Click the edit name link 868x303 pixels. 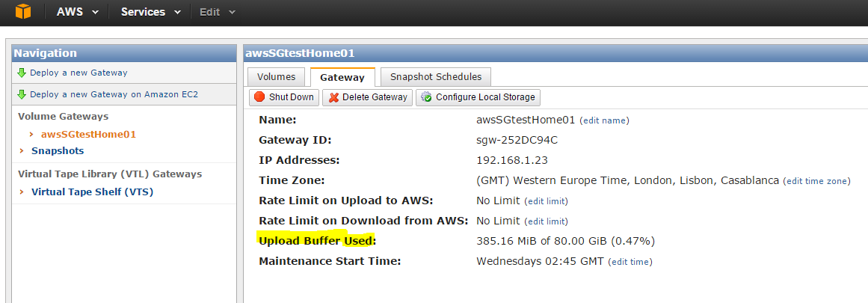point(604,120)
